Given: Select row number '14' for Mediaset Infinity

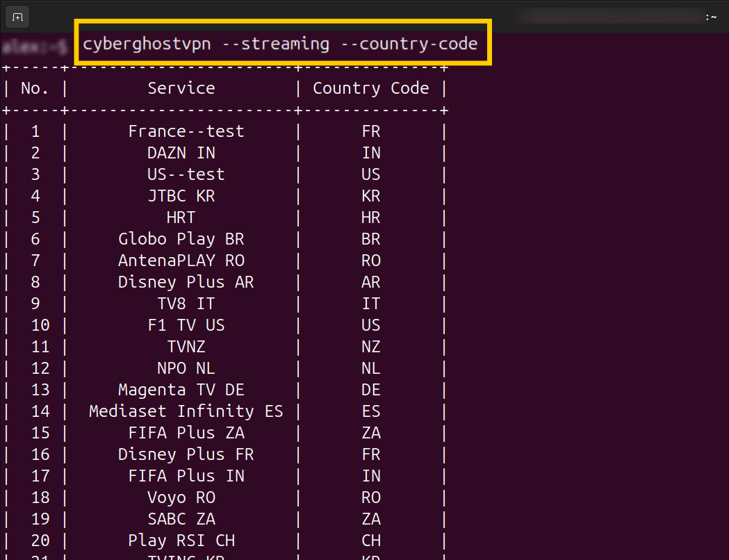Looking at the screenshot, I should click(x=40, y=411).
